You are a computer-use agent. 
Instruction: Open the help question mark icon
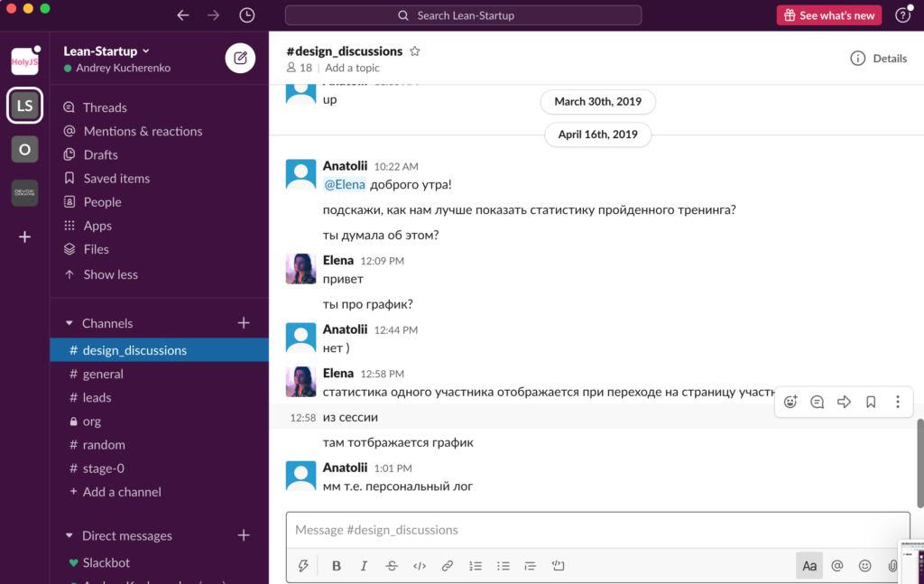902,15
